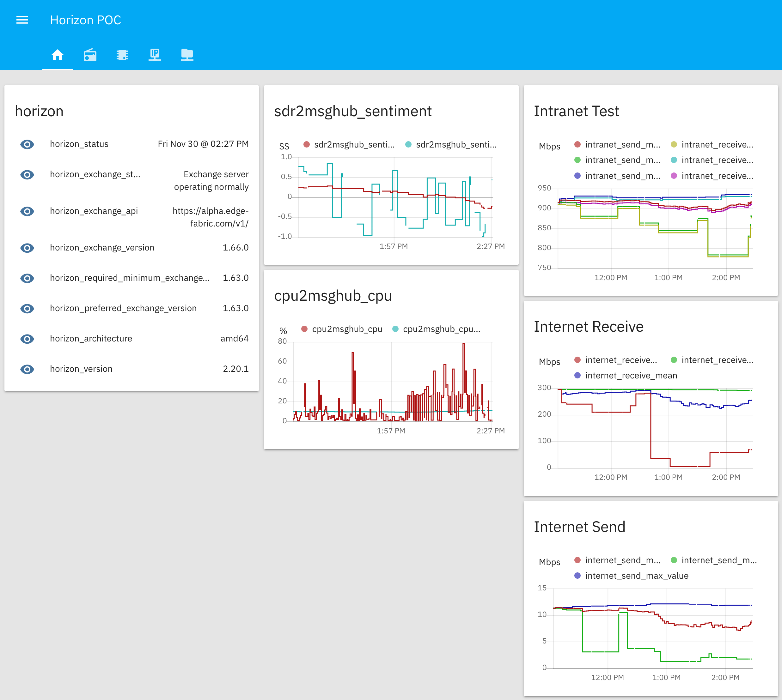Toggle green internet_send_m legend series

pyautogui.click(x=714, y=560)
